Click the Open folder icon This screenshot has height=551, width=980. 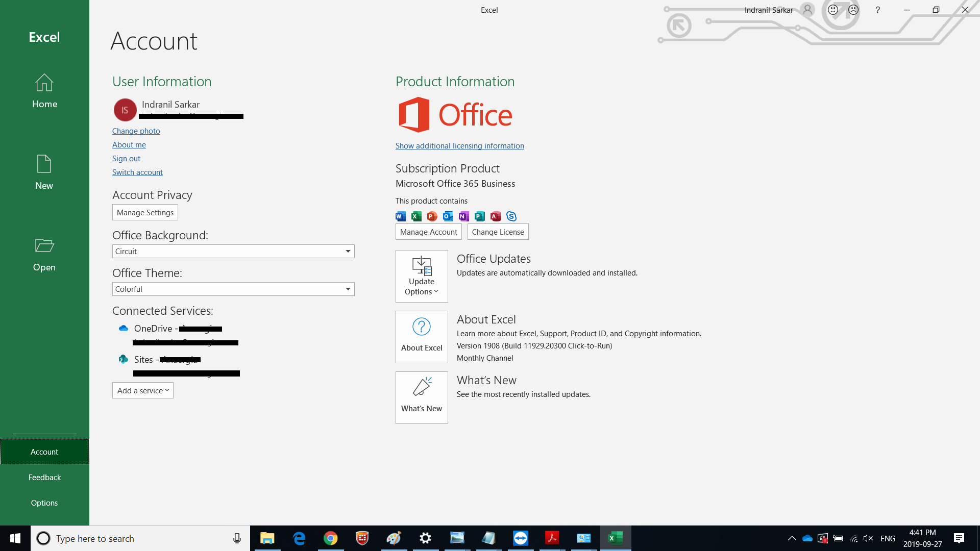(x=44, y=245)
